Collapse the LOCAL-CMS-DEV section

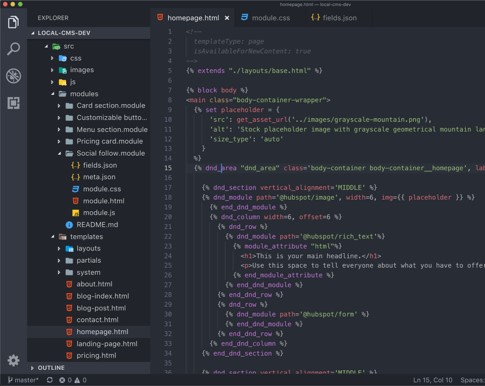pos(88,33)
